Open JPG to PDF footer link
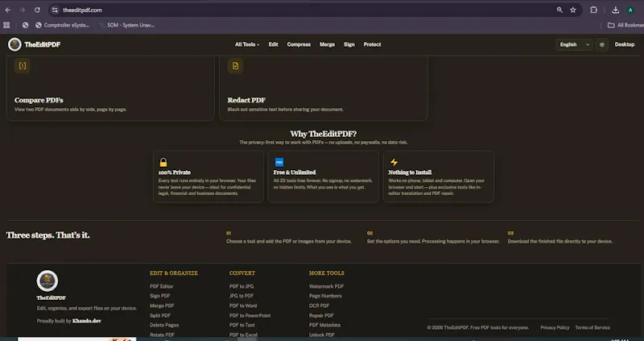Screen dimensions: 644x341 [x=242, y=296]
